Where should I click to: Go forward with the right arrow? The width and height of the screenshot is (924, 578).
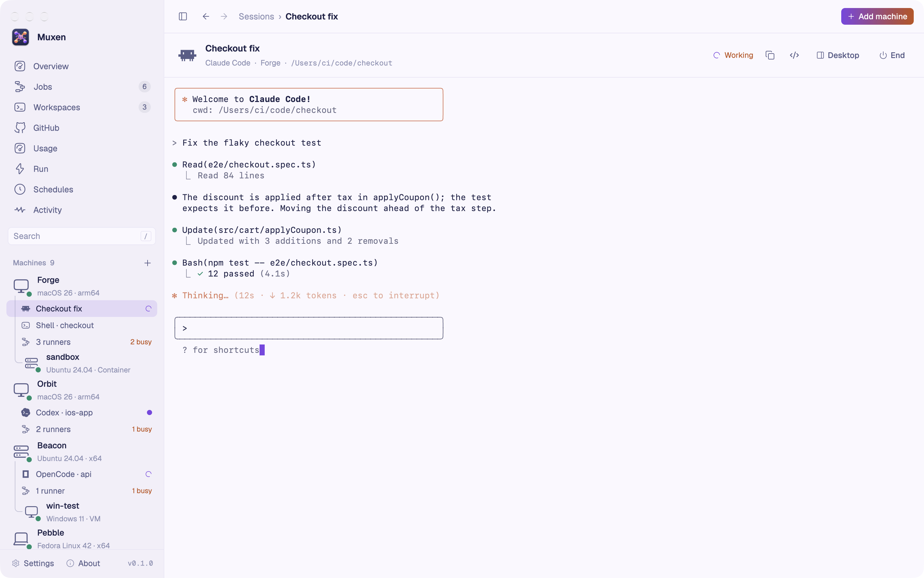click(x=224, y=16)
